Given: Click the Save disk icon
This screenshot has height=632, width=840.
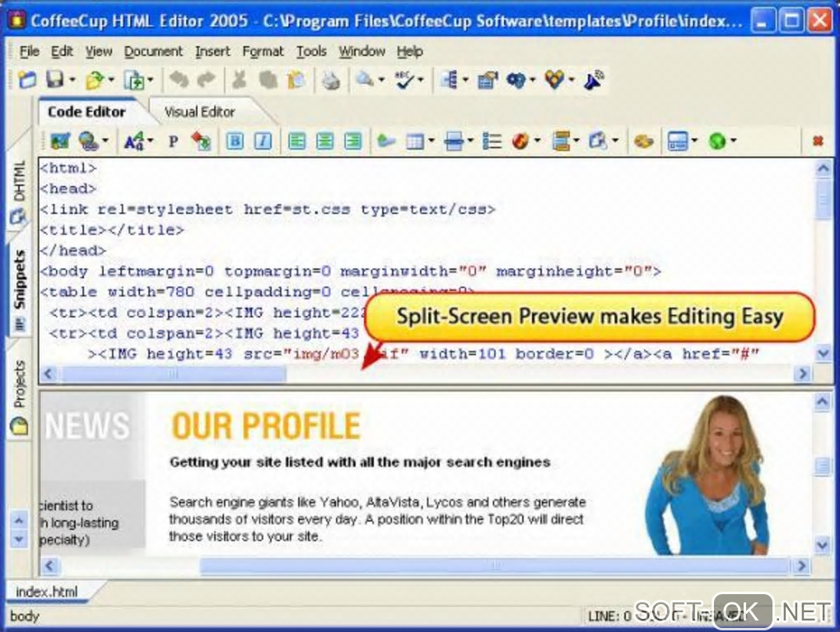Looking at the screenshot, I should pyautogui.click(x=55, y=81).
